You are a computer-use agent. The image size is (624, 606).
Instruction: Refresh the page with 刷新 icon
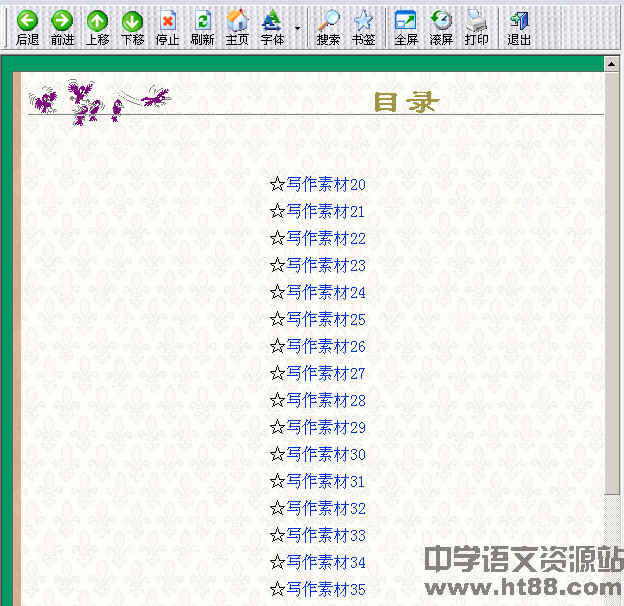pos(203,21)
